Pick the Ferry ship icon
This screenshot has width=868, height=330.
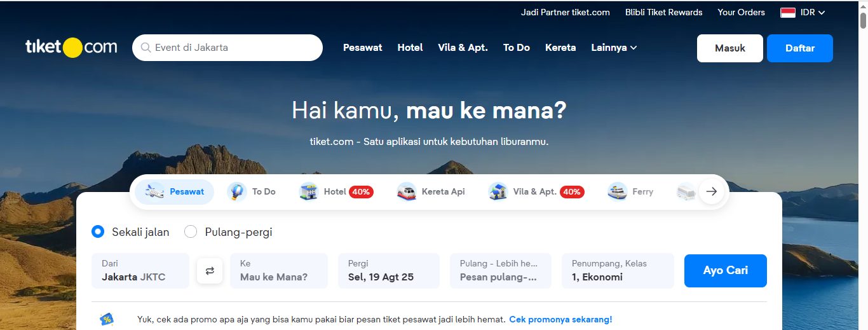click(617, 191)
